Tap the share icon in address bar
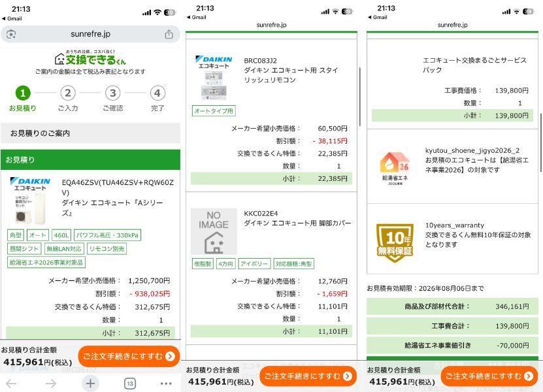 click(x=169, y=34)
